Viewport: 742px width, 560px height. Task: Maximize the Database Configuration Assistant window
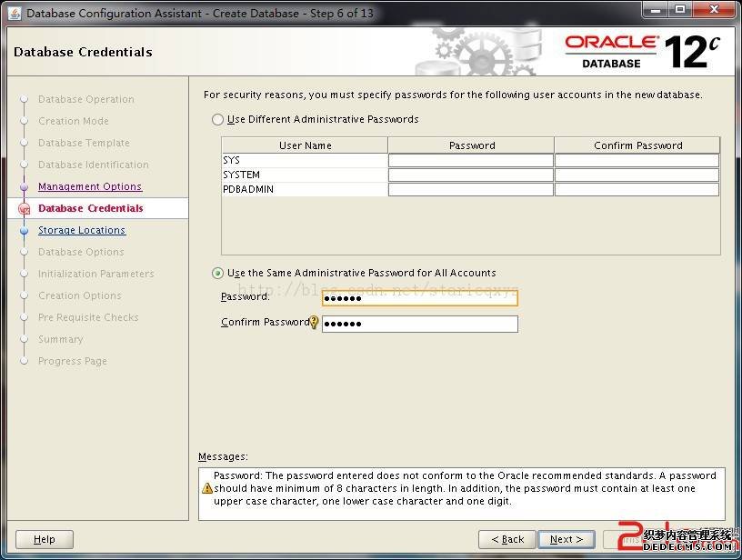679,9
